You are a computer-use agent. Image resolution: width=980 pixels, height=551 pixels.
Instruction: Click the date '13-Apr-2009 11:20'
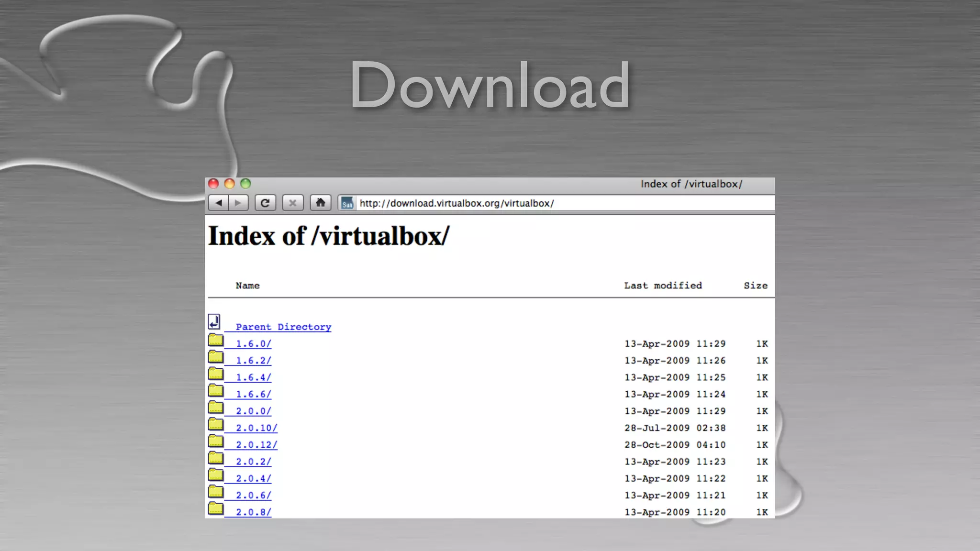click(x=675, y=512)
